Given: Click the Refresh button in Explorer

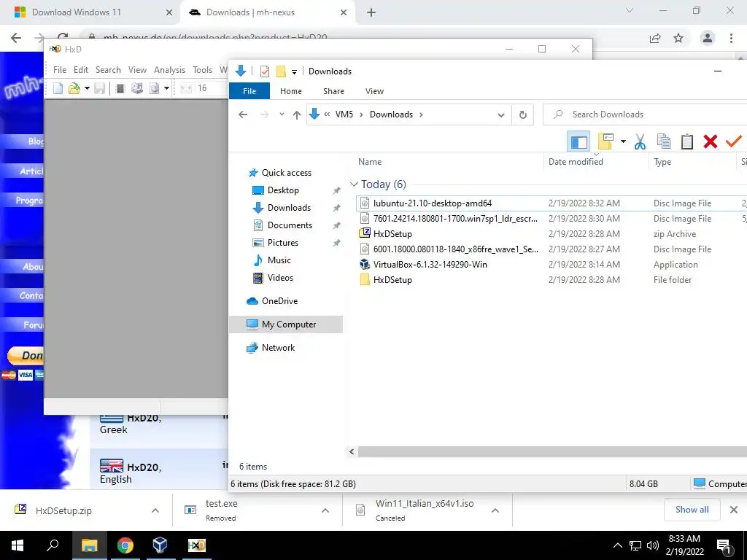Looking at the screenshot, I should click(522, 114).
